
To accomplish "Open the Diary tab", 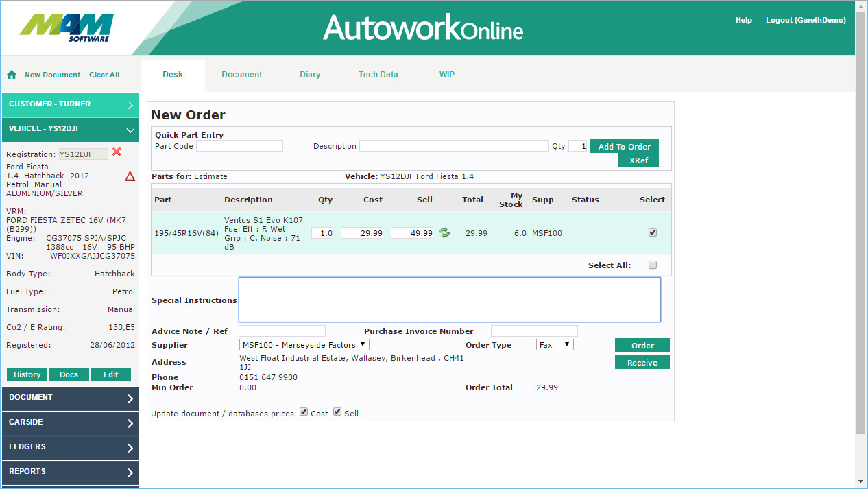I will [x=310, y=75].
